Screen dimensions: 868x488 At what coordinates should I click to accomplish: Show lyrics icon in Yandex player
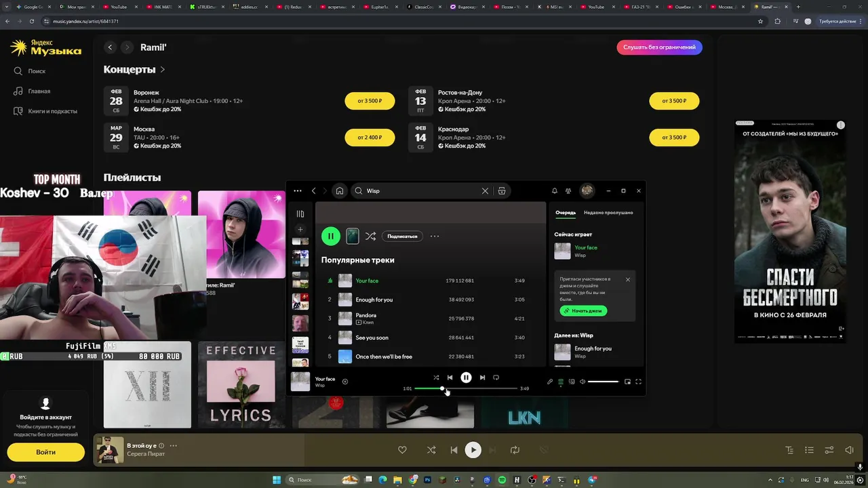789,450
